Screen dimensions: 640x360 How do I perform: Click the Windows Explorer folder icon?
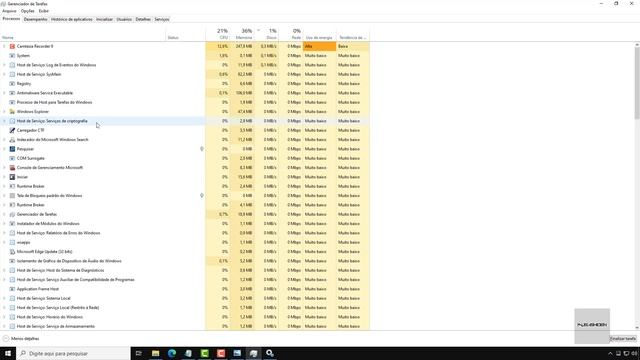[x=12, y=111]
